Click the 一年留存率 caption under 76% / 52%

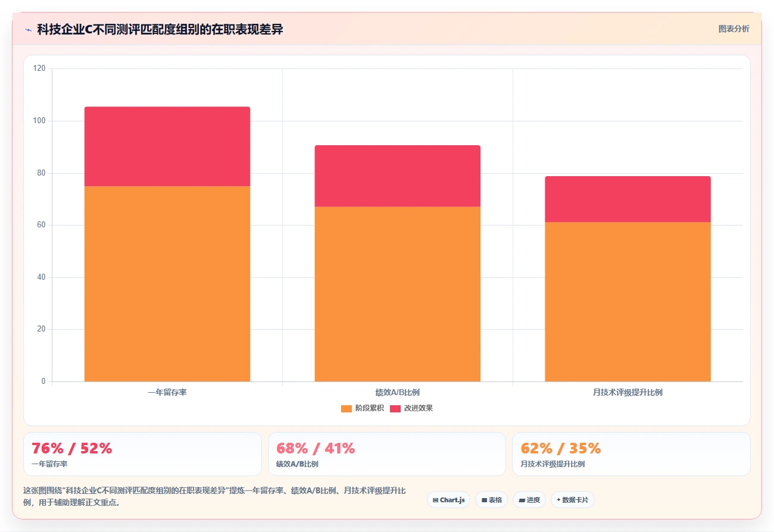point(49,464)
